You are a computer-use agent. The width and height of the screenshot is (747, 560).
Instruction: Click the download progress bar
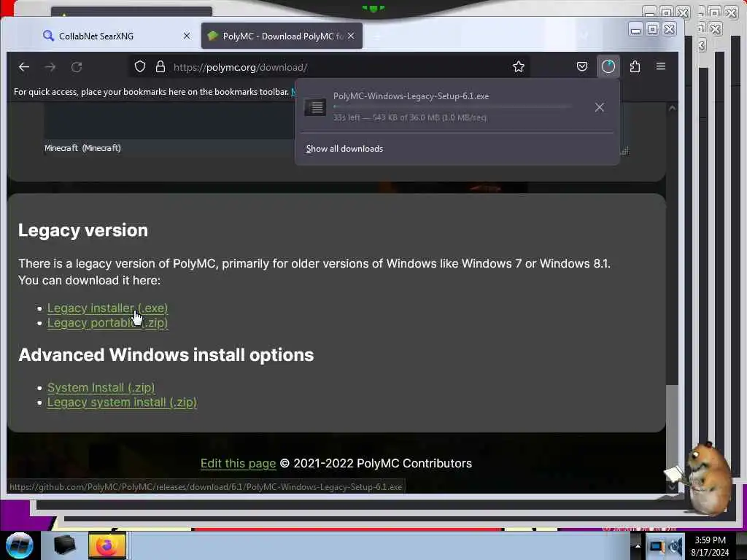452,106
